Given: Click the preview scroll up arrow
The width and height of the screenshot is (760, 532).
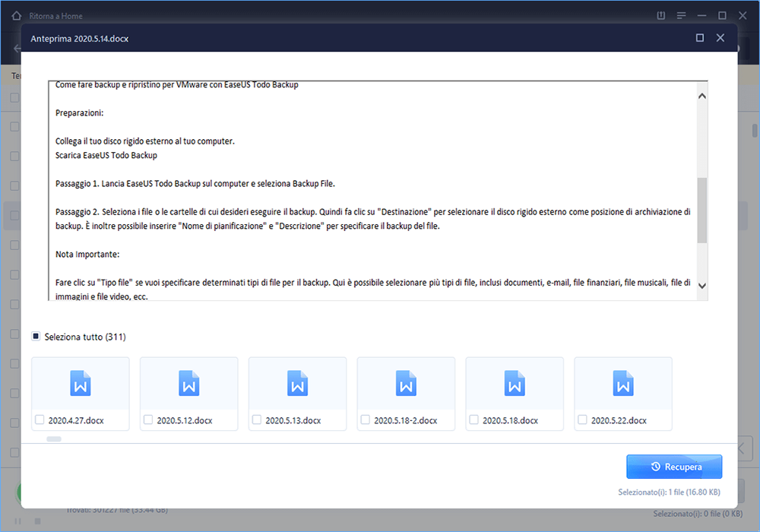Looking at the screenshot, I should coord(701,96).
